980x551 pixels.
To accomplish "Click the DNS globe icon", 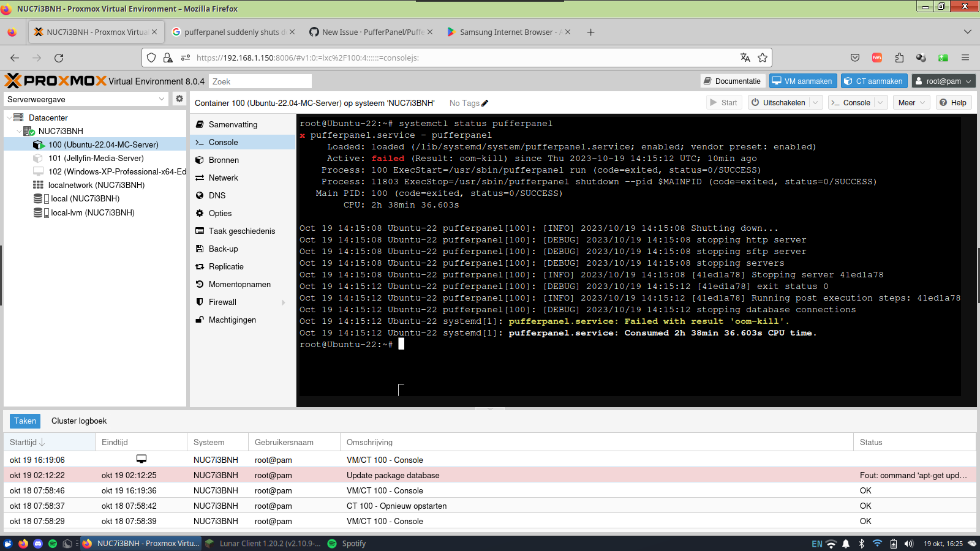I will tap(199, 195).
